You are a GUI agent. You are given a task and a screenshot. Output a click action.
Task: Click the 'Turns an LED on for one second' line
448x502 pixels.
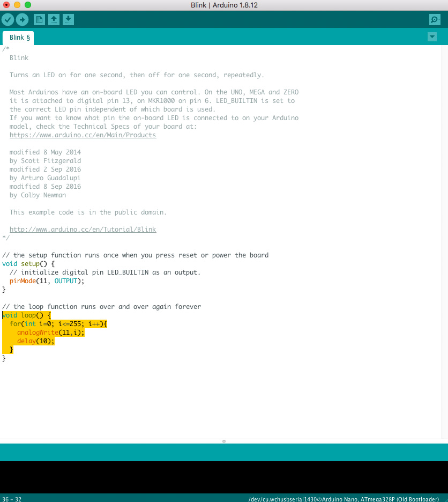pos(137,75)
